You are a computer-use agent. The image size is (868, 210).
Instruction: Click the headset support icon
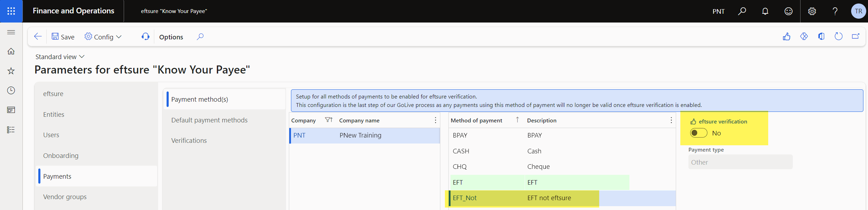tap(145, 37)
